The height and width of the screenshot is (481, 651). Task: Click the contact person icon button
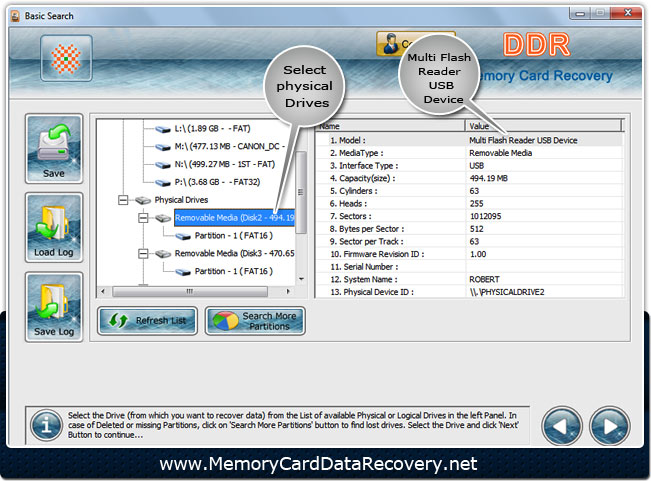click(391, 44)
